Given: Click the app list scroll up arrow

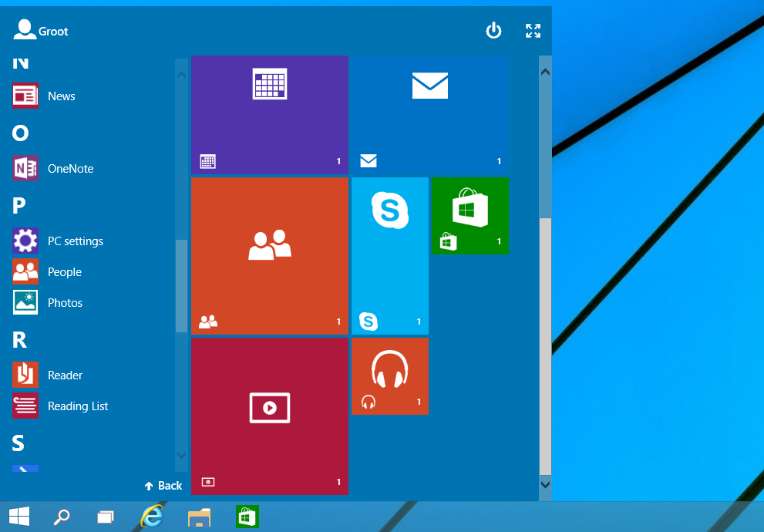Looking at the screenshot, I should click(181, 75).
